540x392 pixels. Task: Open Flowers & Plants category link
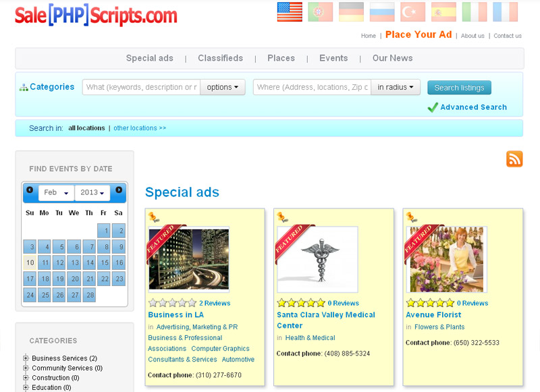[439, 327]
